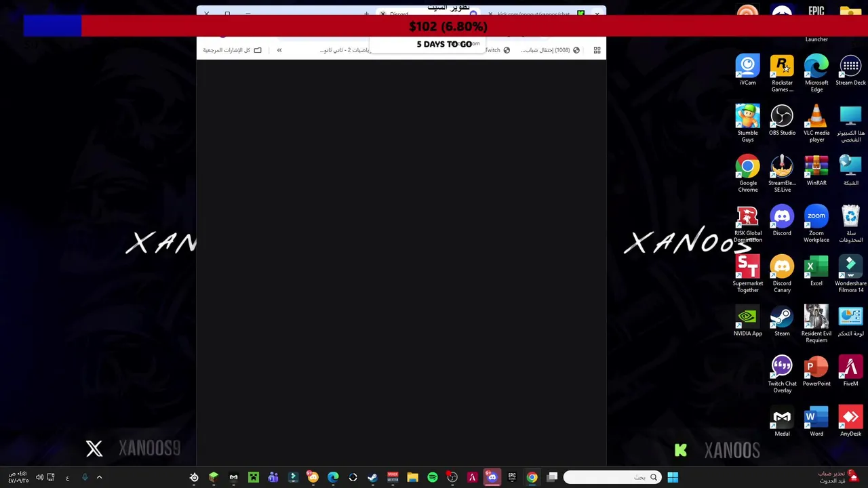Open NVIDIA App desktop shortcut
Screen dimensions: 868x488
(x=747, y=321)
